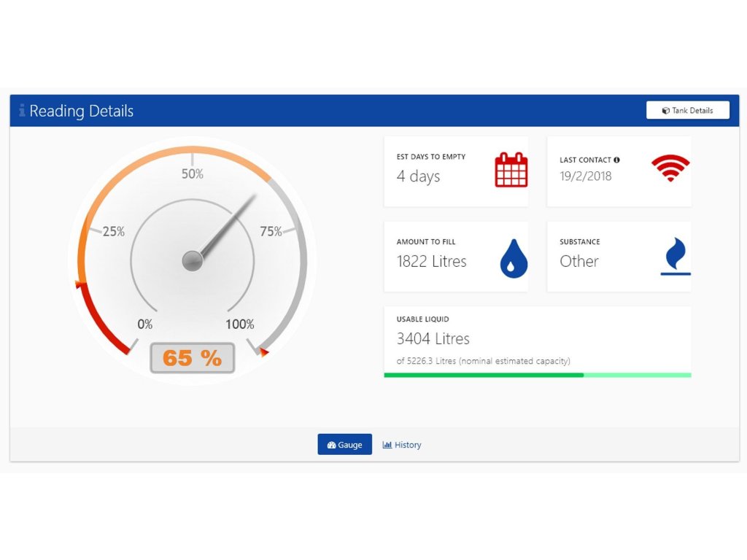Click the 100% mark on gauge
The width and height of the screenshot is (747, 560).
239,324
